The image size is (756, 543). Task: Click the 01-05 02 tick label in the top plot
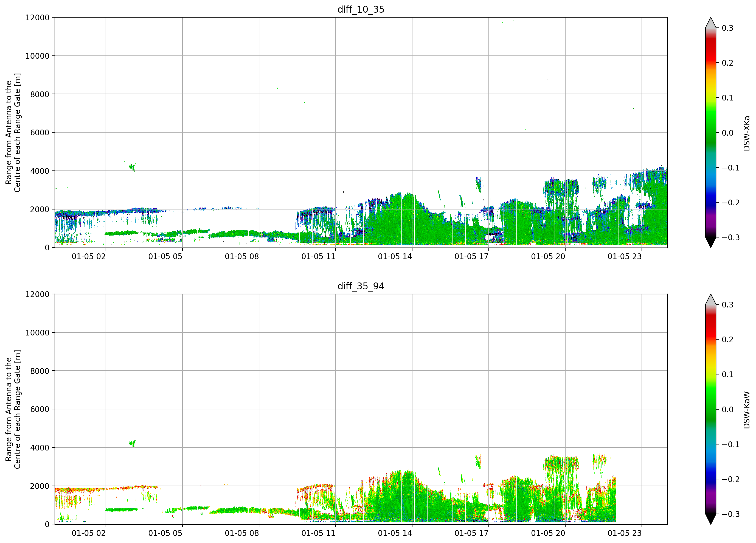(89, 256)
